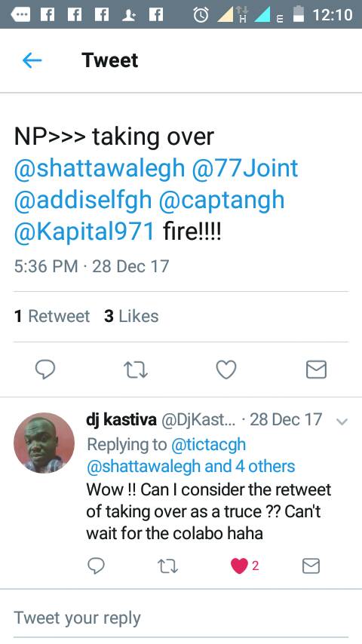Open dropdown chevron on dj kastiva's reply
The width and height of the screenshot is (362, 644).
[342, 422]
